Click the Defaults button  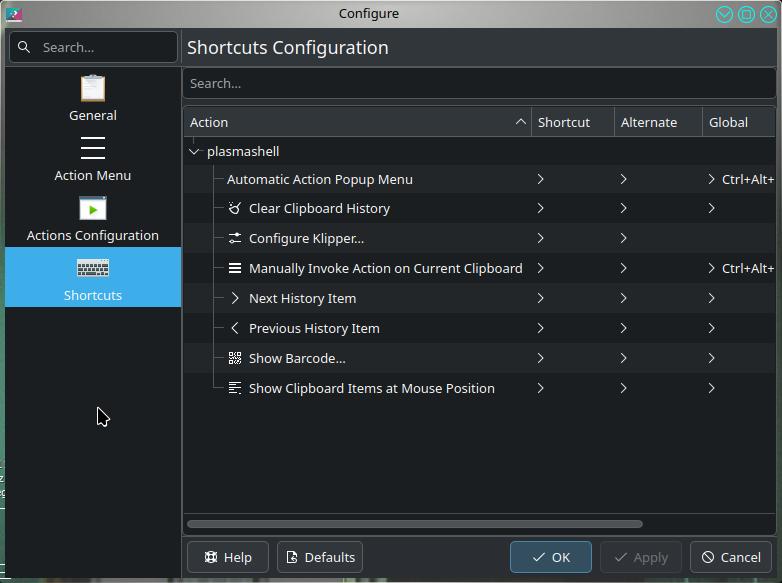[320, 557]
